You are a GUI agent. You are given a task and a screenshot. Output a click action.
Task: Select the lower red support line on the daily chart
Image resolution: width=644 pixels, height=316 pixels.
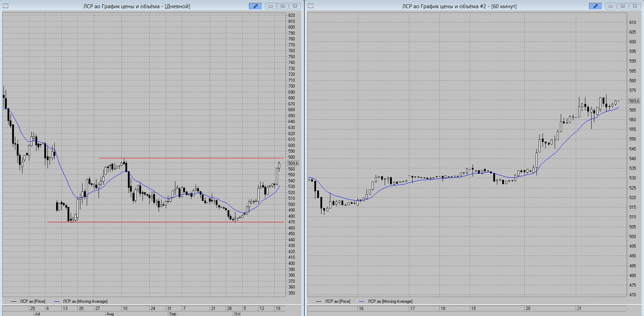tap(166, 222)
